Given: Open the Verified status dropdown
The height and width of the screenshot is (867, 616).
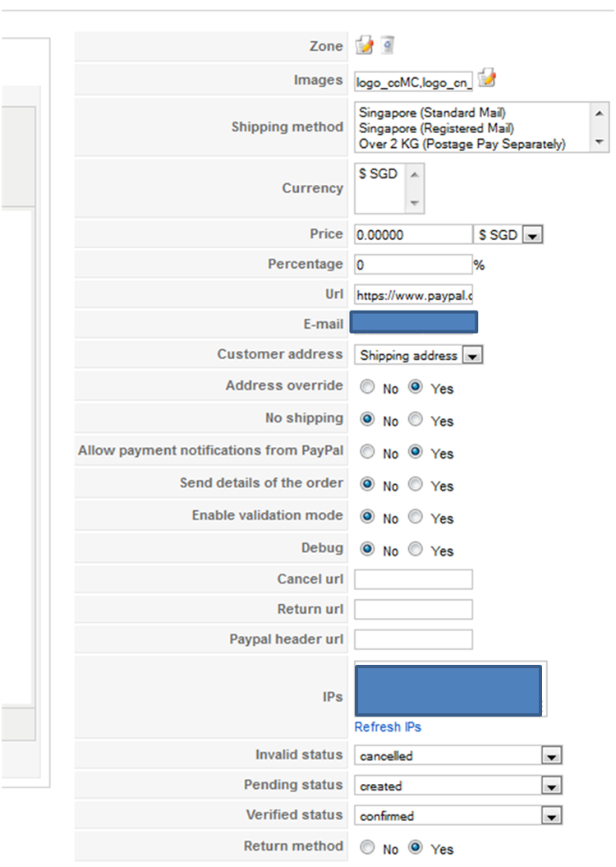Looking at the screenshot, I should (458, 815).
